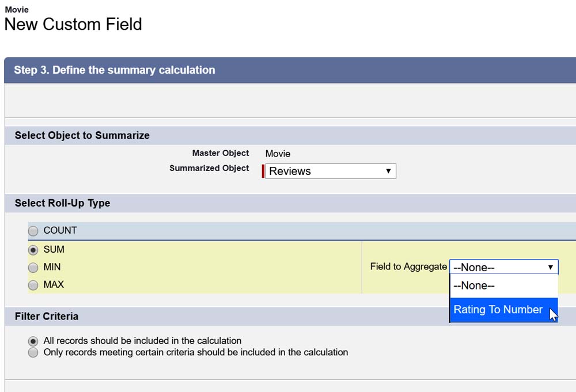Click the Select Roll-Up Type section heading
The width and height of the screenshot is (576, 392).
pyautogui.click(x=62, y=203)
